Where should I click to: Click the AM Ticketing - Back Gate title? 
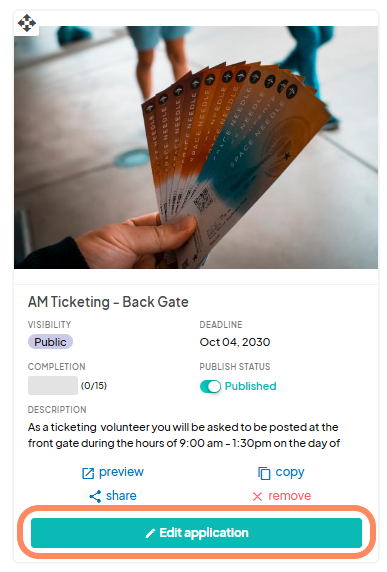[108, 302]
